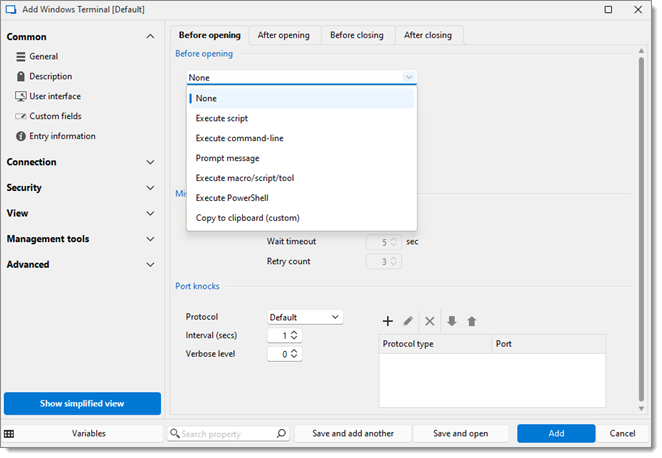Open the Protocol Default dropdown
This screenshot has width=662, height=458.
pos(305,317)
